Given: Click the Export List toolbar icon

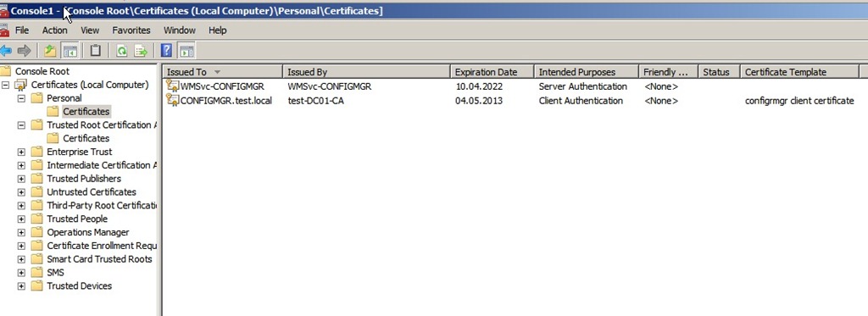Looking at the screenshot, I should [142, 51].
